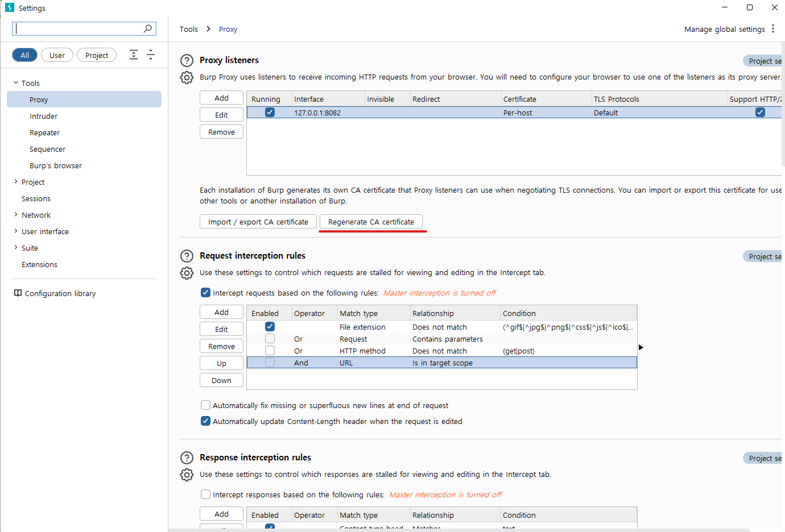Toggle Support HTTP/2 checkbox for the listener
The height and width of the screenshot is (532, 785).
[x=760, y=113]
